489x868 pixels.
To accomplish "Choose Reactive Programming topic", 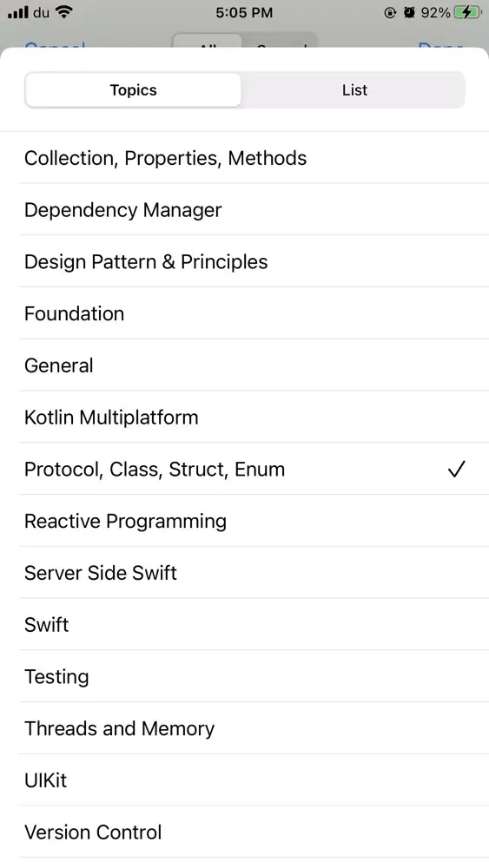I will (x=244, y=520).
